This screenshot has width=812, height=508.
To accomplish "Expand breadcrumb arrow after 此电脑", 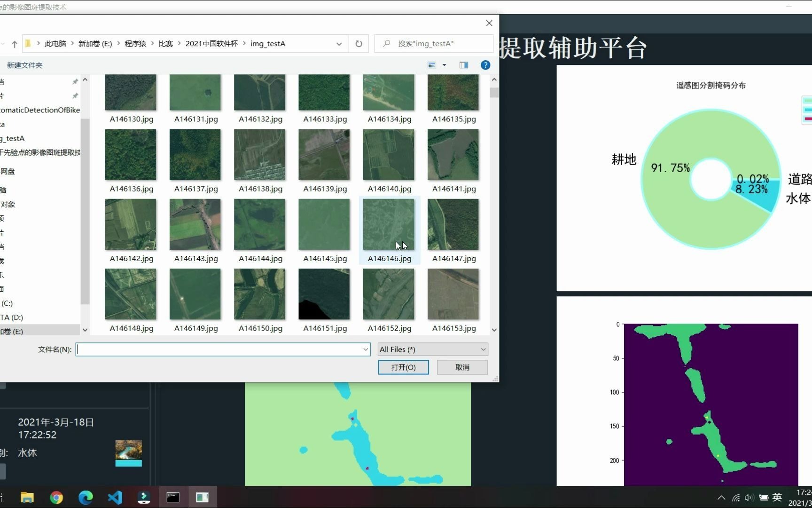I will pyautogui.click(x=72, y=44).
